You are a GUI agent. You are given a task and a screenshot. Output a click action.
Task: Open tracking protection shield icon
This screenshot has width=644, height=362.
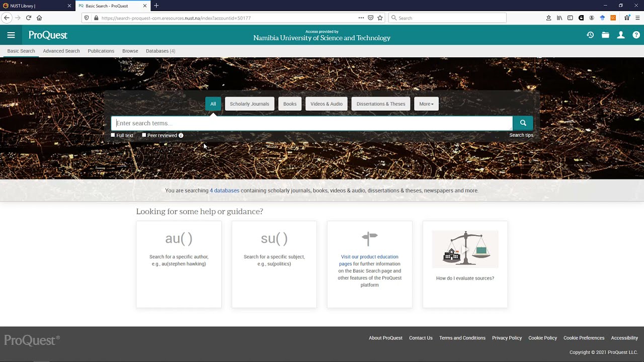point(87,18)
